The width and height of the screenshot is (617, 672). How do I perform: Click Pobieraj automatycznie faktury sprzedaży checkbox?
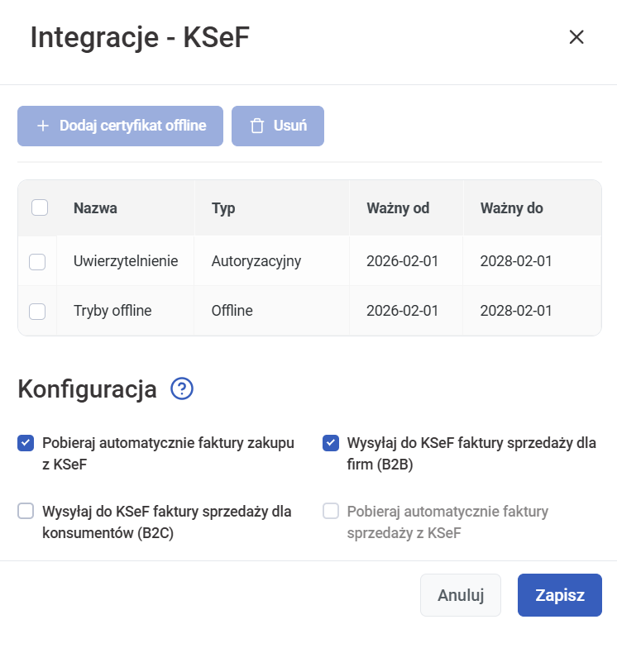(331, 512)
